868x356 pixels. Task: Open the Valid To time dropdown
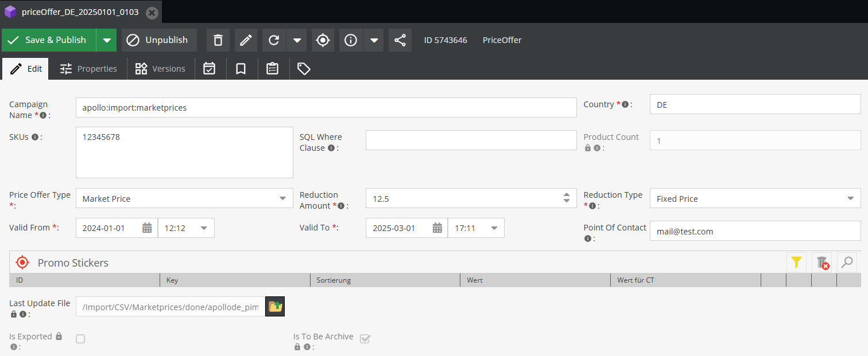coord(494,228)
